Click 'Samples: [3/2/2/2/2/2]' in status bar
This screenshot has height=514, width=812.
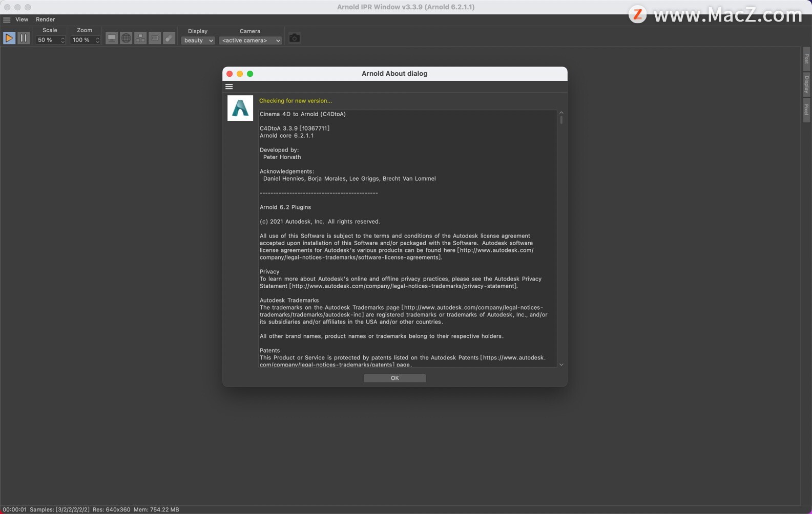tap(59, 510)
